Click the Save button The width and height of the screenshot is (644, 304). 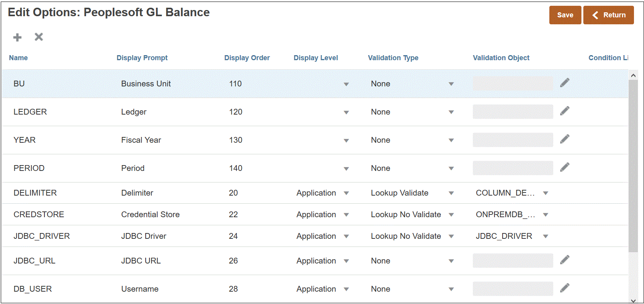(565, 15)
